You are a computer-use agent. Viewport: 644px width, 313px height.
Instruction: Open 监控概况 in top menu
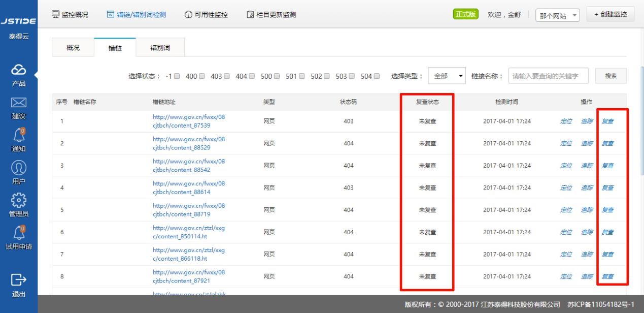(x=75, y=14)
